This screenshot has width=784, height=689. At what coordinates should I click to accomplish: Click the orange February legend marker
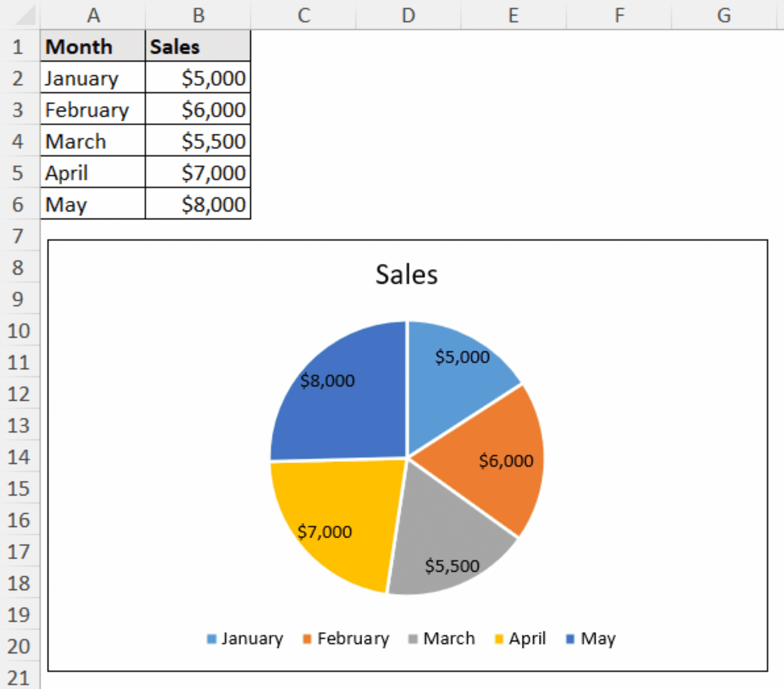point(307,638)
